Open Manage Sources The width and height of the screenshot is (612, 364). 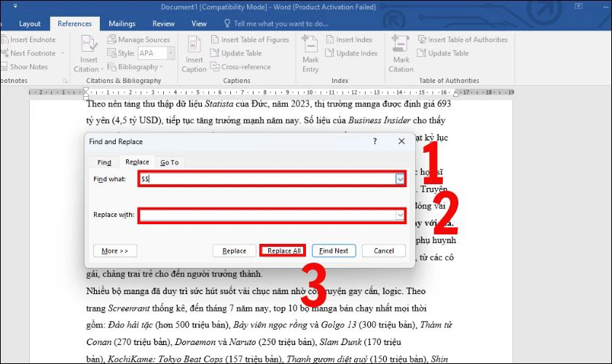tap(138, 39)
